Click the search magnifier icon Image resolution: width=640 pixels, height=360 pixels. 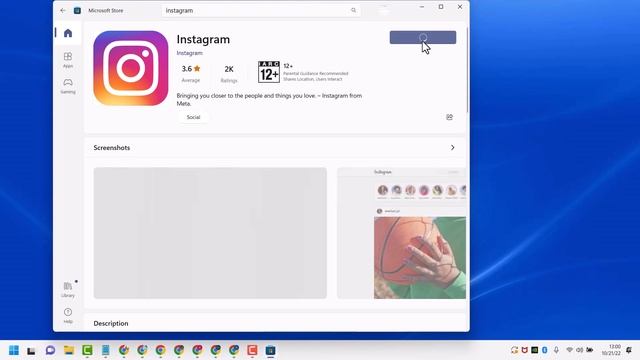coord(353,10)
